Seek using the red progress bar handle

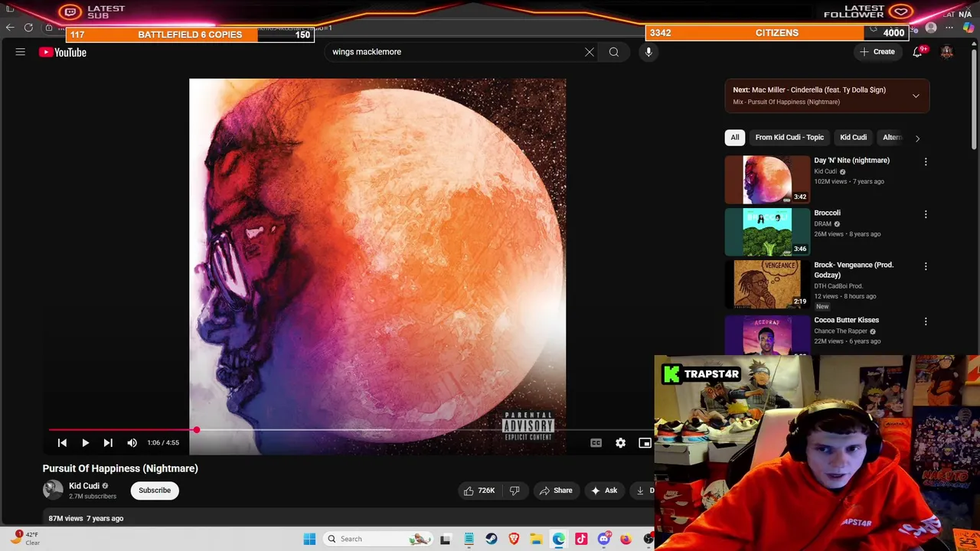click(196, 430)
